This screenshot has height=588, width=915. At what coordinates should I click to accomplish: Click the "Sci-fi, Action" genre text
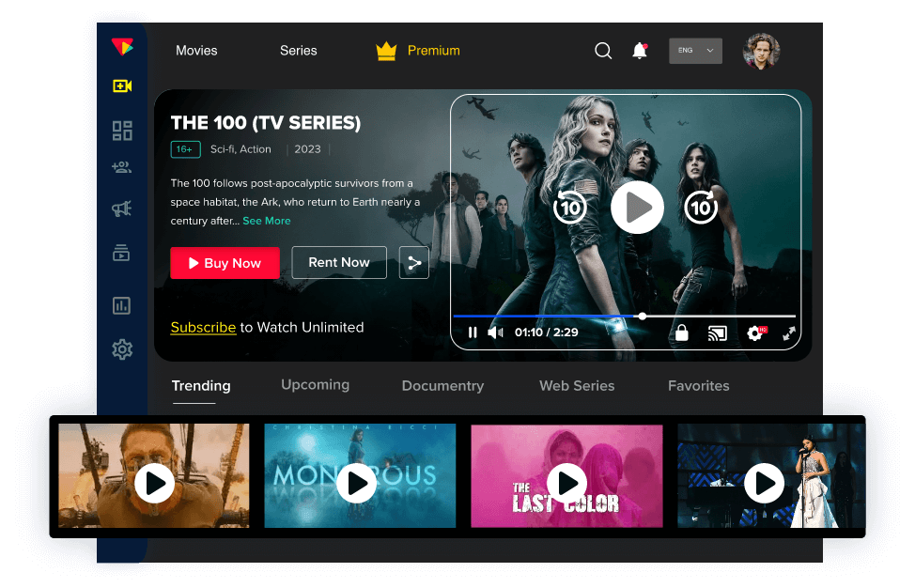(240, 149)
